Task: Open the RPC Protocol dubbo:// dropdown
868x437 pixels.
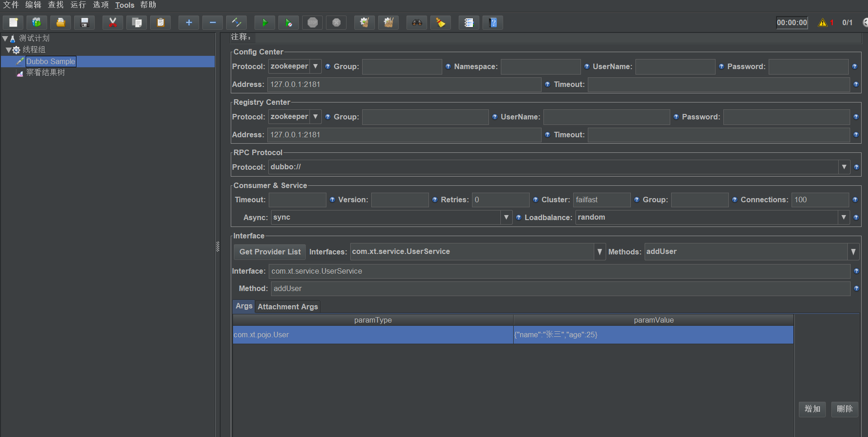Action: coord(559,167)
